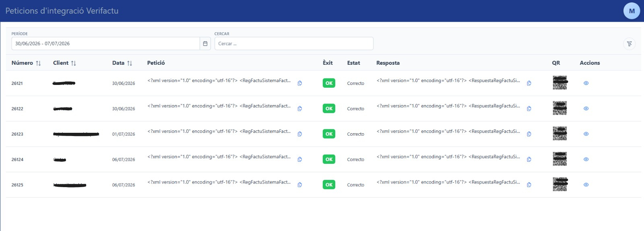Click Correcto status in row 26125

click(355, 185)
